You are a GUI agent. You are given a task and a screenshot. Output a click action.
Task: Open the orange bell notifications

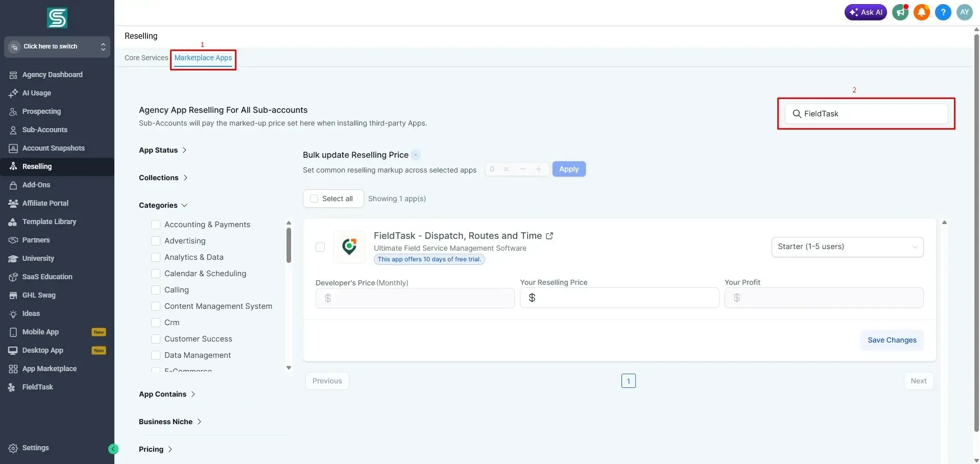click(922, 12)
